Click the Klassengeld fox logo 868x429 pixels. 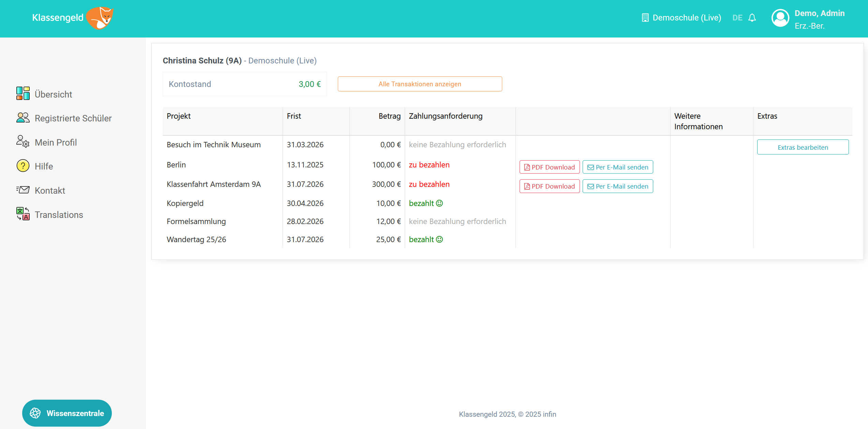tap(100, 18)
